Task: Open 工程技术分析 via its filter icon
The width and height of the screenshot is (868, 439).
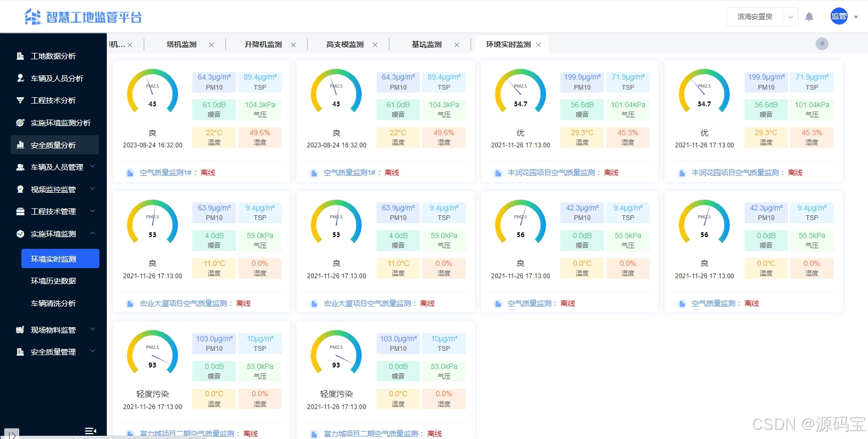Action: click(x=20, y=100)
